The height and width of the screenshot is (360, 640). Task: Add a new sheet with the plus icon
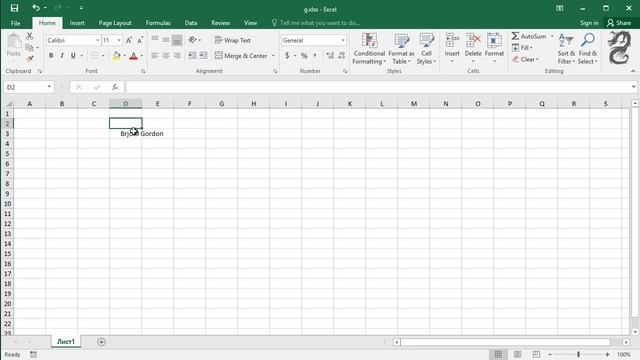coord(101,342)
